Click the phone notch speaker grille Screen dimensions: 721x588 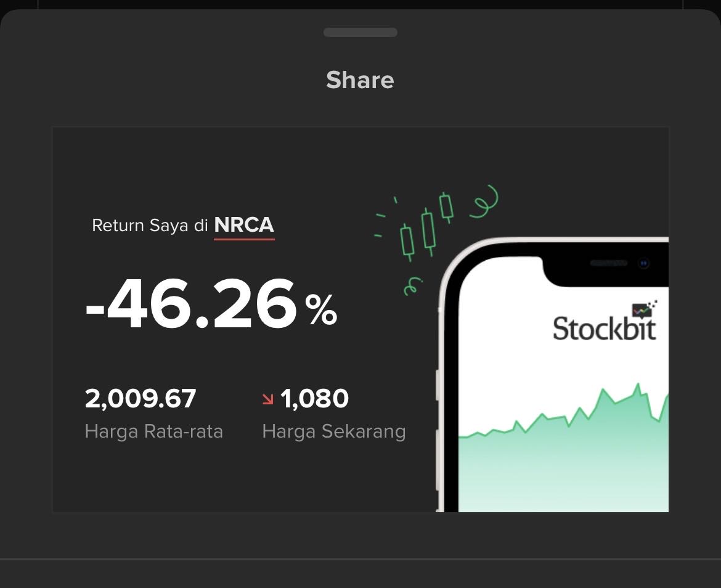tap(608, 263)
